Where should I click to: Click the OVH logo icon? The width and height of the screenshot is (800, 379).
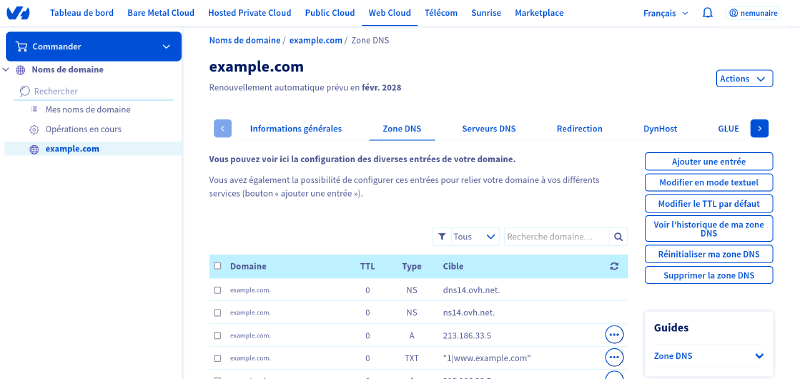18,13
